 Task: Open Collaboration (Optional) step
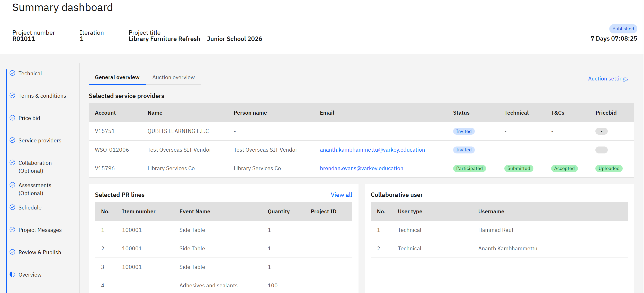35,167
